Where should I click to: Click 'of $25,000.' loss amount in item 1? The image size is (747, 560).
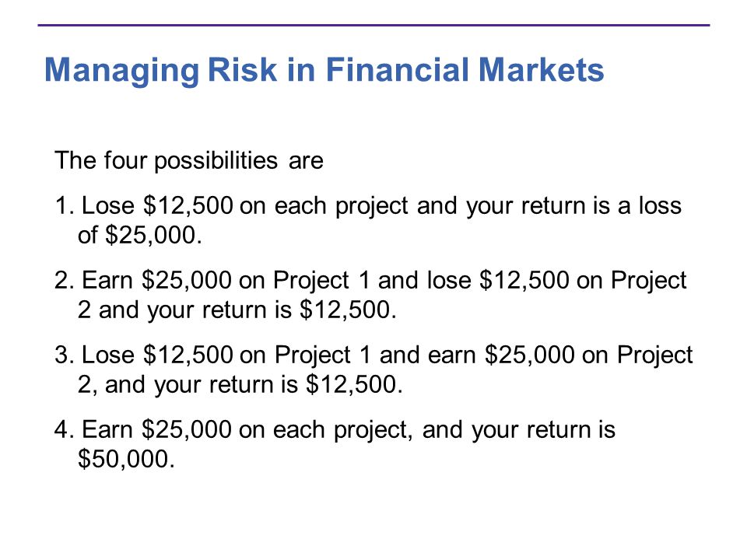pos(140,235)
